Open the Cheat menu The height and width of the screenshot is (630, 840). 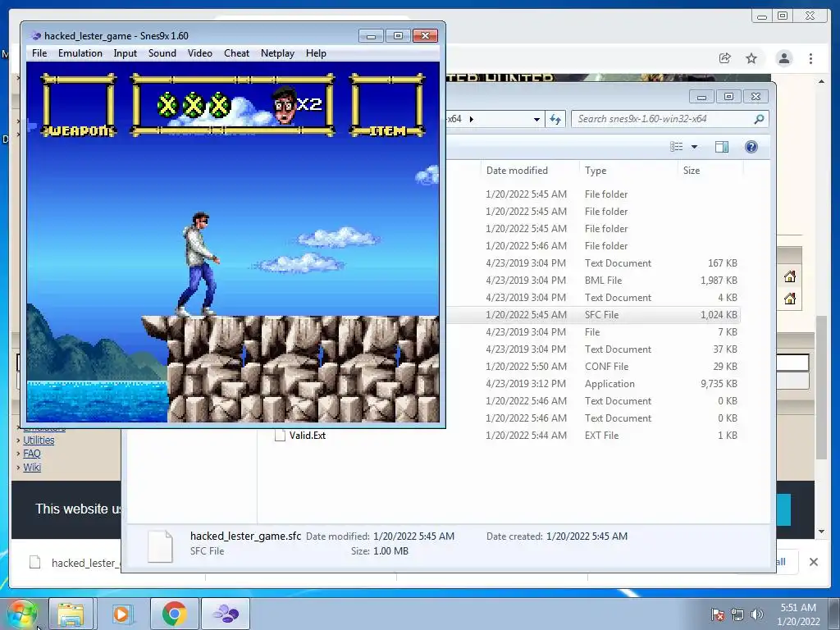[236, 53]
